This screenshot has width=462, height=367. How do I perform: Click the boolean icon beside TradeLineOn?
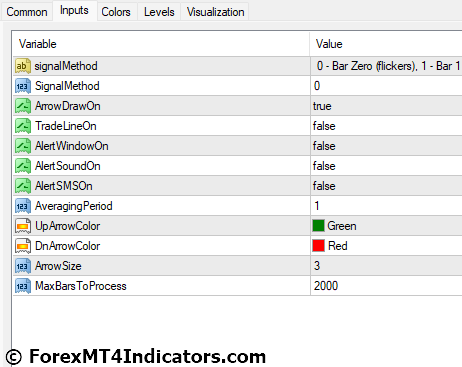coord(23,126)
